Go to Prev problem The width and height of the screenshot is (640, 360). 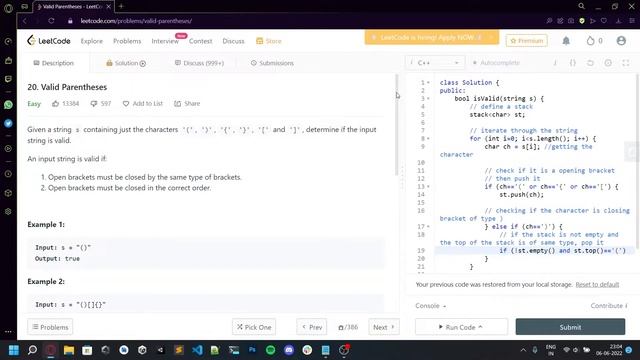coord(311,327)
